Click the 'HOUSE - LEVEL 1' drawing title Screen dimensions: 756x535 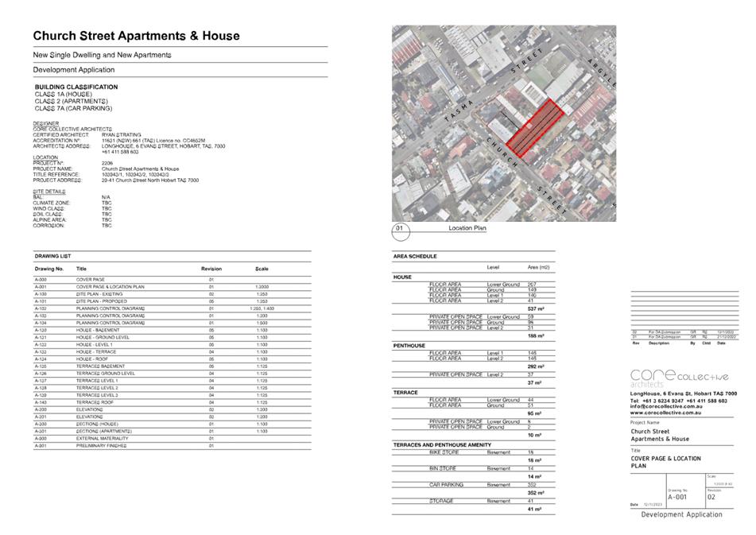[94, 345]
